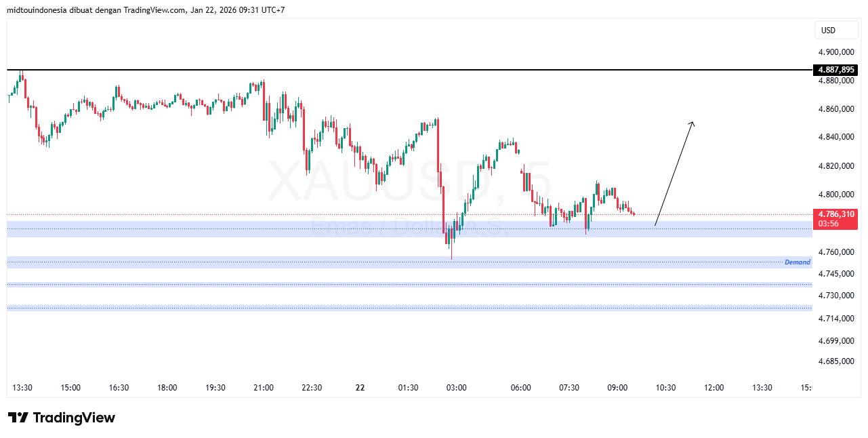The width and height of the screenshot is (868, 438).
Task: Click the upper demand zone band near current price
Action: tap(407, 228)
